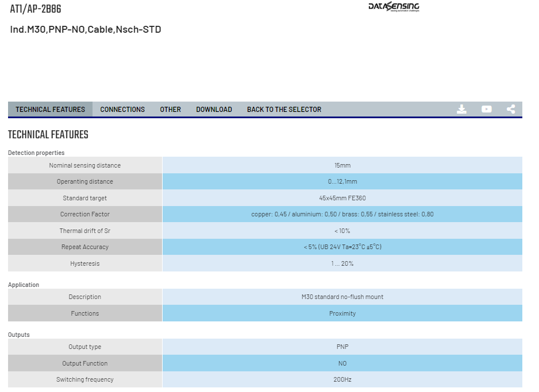Select the PNP output type value
539x392 pixels.
tap(342, 347)
